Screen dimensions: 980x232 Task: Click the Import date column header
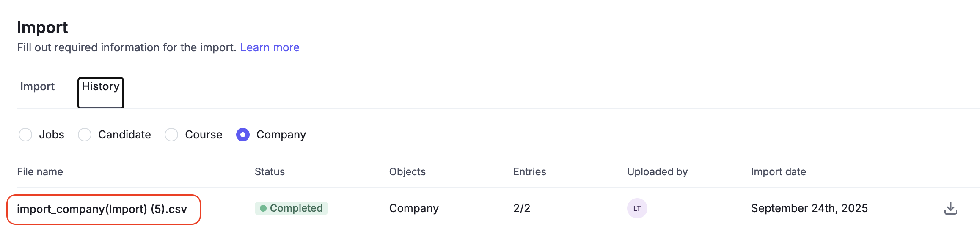[x=778, y=172]
